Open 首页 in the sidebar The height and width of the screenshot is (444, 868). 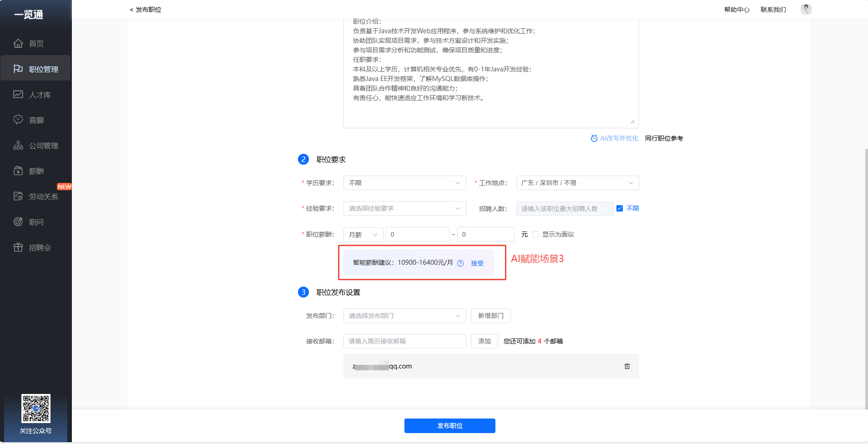click(36, 43)
